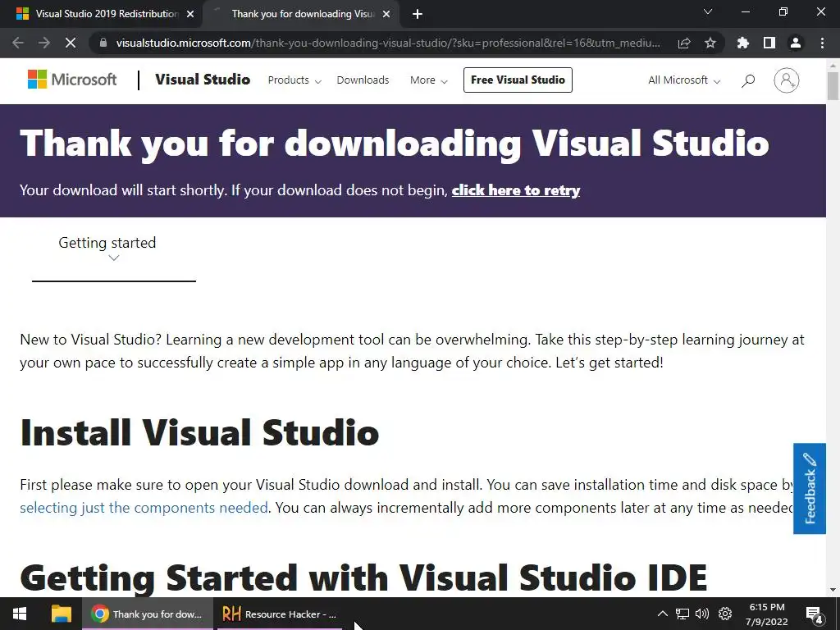
Task: Open the Chrome profile avatar
Action: [796, 43]
